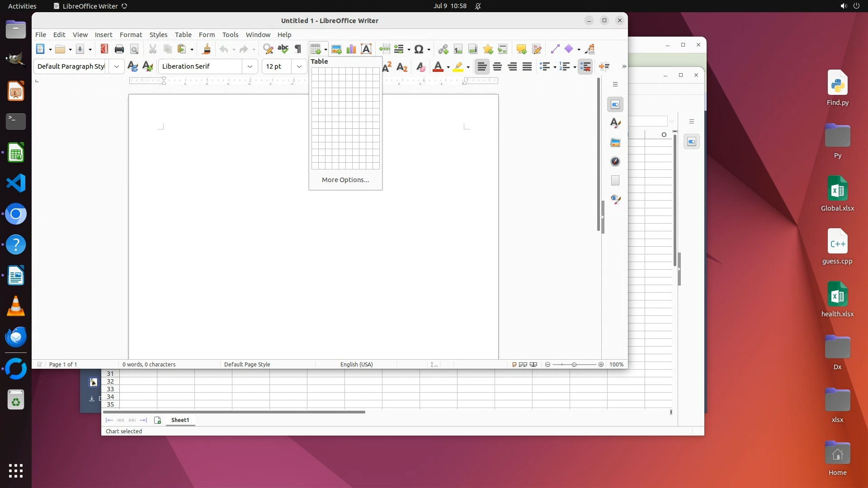Toggle center paragraph alignment

point(497,67)
